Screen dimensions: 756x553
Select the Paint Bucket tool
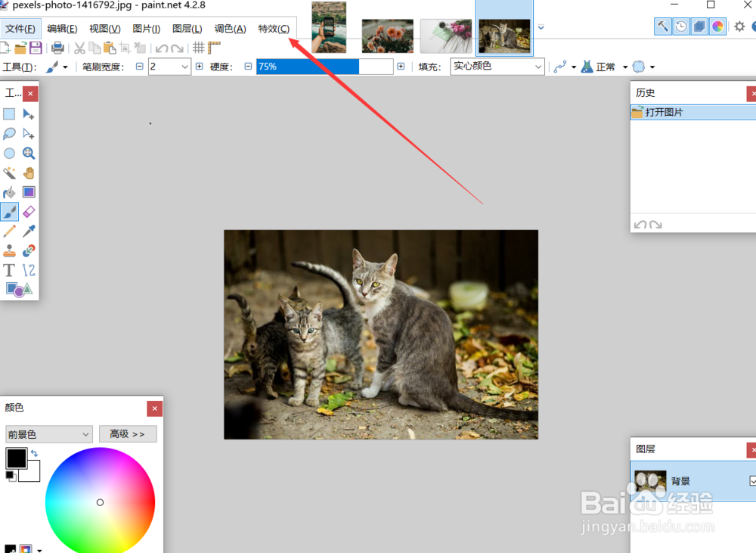click(x=9, y=193)
